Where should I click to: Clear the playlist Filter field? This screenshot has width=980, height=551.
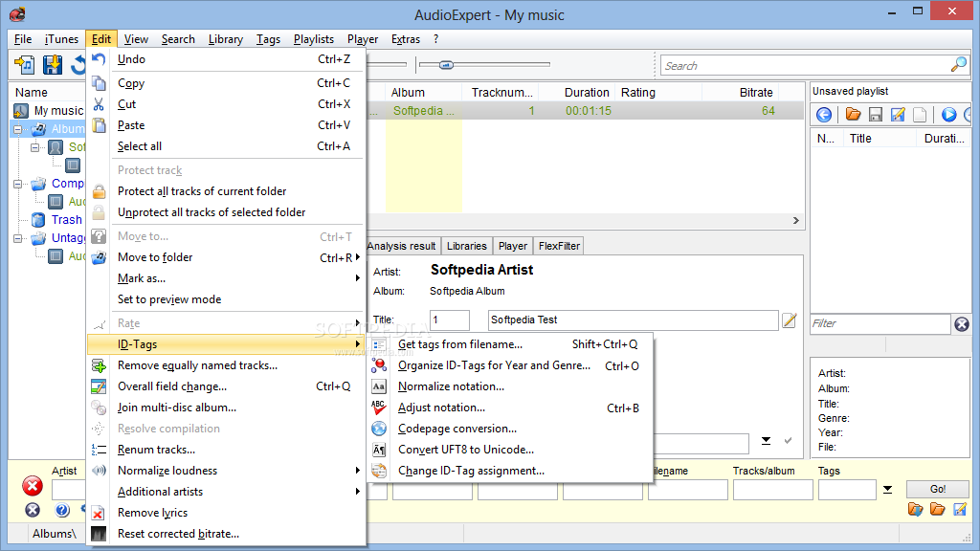pos(962,324)
